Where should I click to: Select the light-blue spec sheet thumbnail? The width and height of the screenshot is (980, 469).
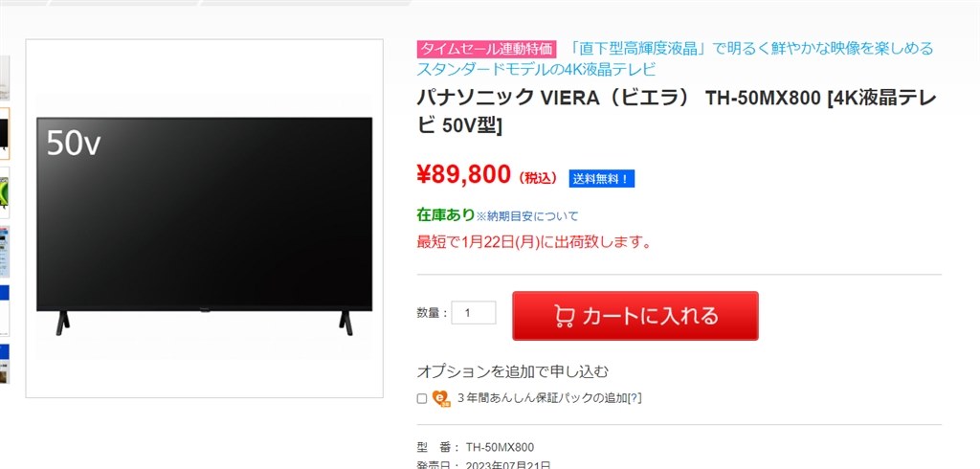click(x=5, y=252)
